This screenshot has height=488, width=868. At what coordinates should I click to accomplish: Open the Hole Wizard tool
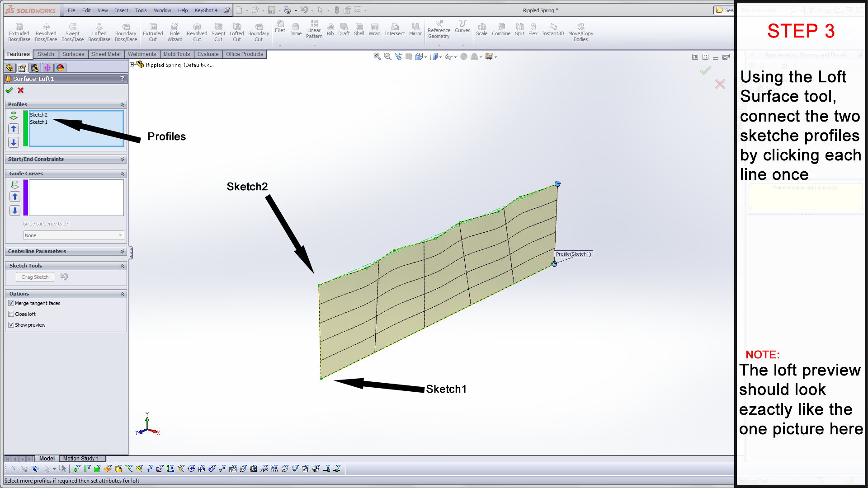[175, 31]
